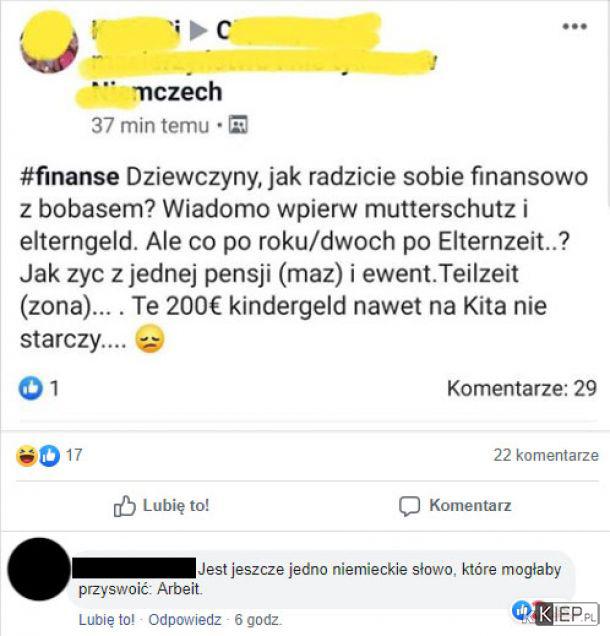Click the poster's profile picture
The image size is (610, 636).
coord(49,43)
